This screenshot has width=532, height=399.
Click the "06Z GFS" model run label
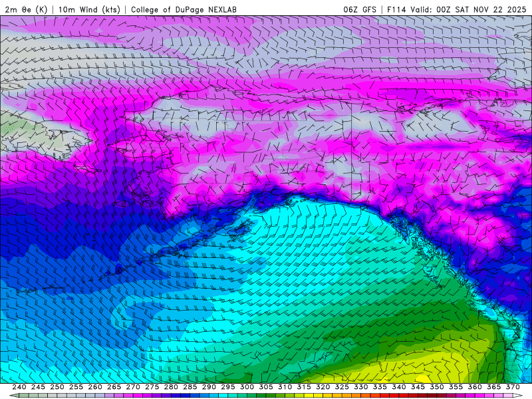[360, 9]
